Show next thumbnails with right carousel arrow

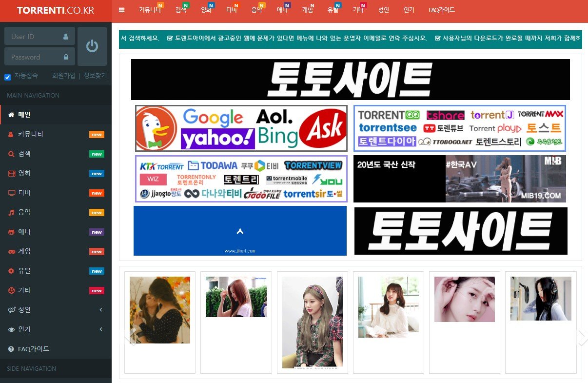[x=583, y=338]
